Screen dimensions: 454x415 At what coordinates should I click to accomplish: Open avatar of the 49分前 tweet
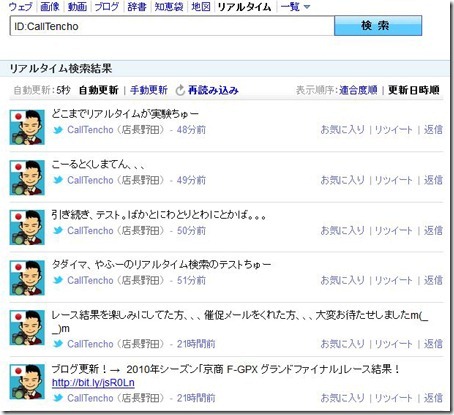pyautogui.click(x=27, y=178)
